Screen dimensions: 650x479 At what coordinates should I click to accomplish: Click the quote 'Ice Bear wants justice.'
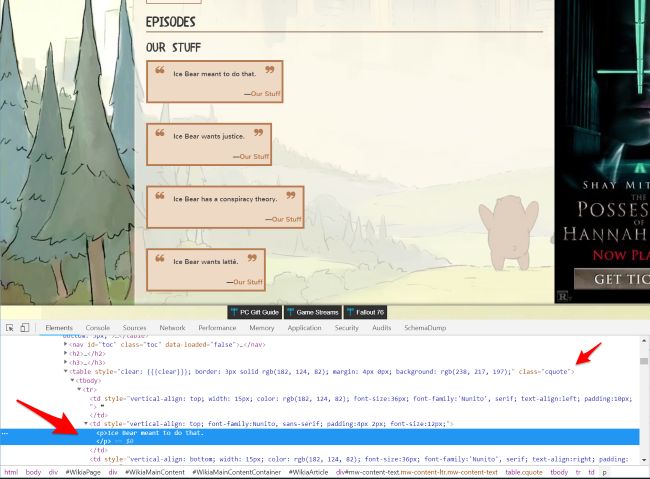coord(209,136)
